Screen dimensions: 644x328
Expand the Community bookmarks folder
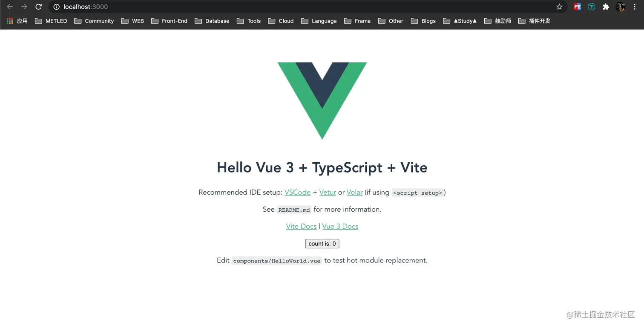[x=94, y=21]
